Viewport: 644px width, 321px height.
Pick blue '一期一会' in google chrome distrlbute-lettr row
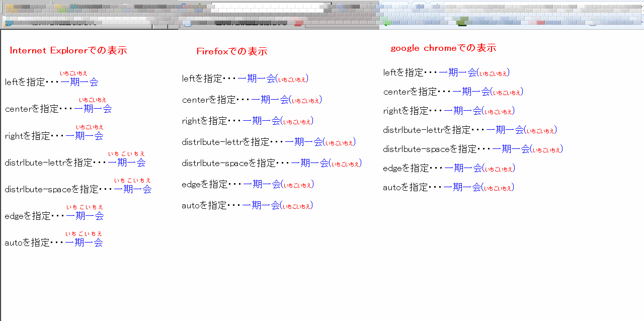505,130
